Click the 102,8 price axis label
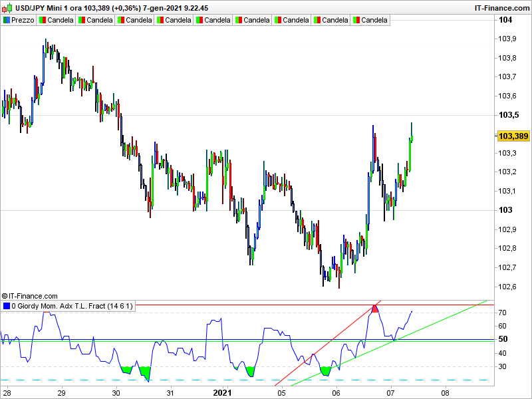This screenshot has width=532, height=399. [x=507, y=248]
